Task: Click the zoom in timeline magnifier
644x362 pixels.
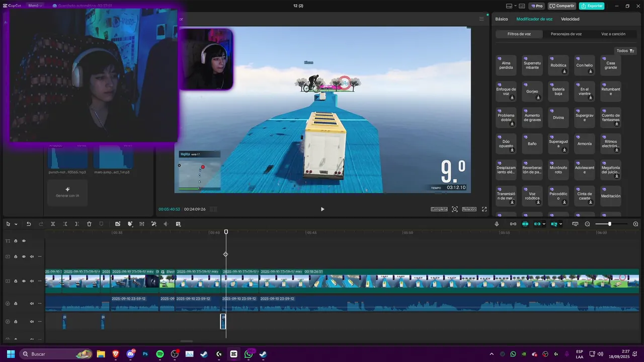Action: coord(635,224)
